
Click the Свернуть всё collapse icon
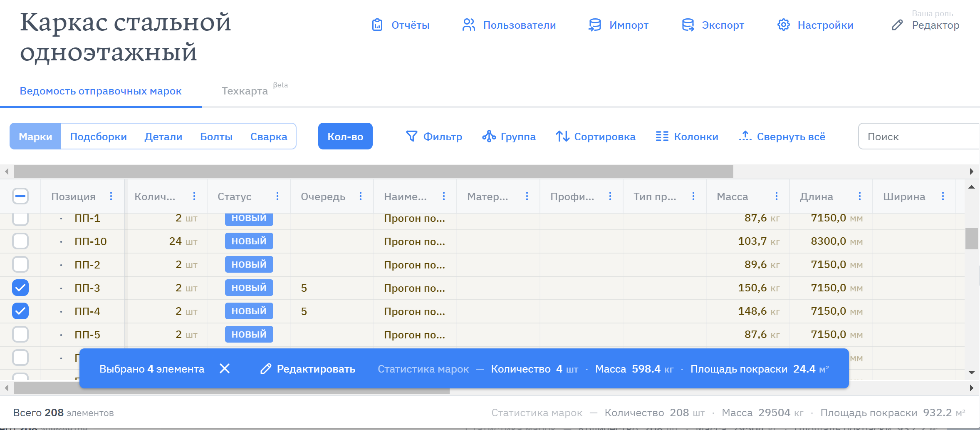(x=745, y=136)
